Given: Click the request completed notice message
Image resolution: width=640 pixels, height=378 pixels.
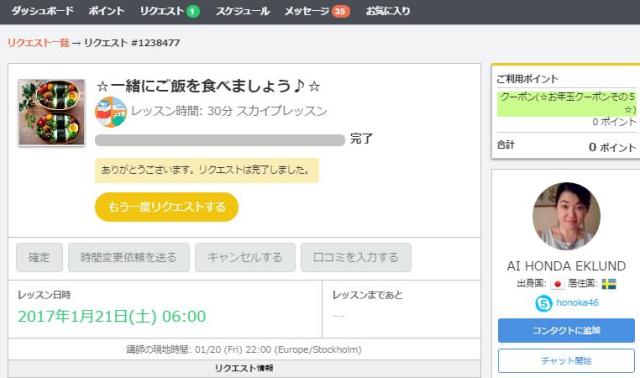Looking at the screenshot, I should point(207,170).
